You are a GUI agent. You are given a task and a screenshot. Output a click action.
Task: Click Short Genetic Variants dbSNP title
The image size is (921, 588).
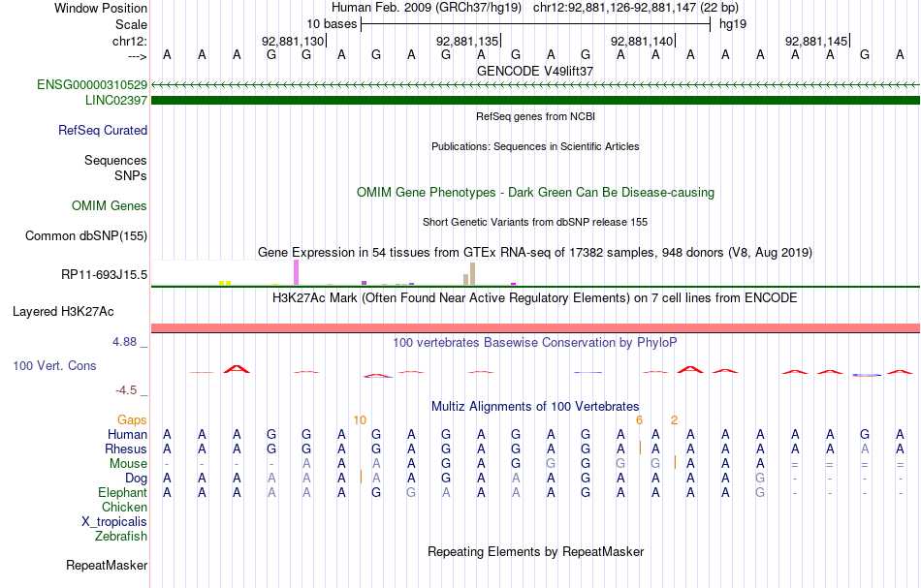coord(535,223)
